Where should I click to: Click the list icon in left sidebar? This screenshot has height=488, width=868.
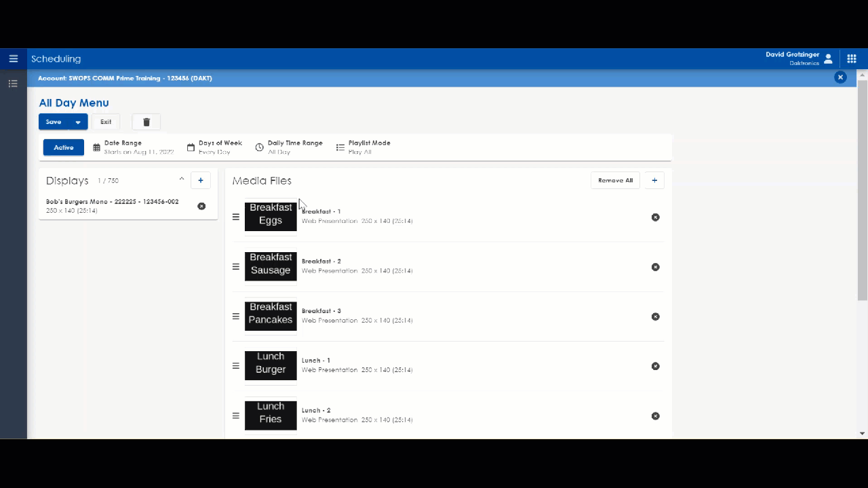coord(13,84)
